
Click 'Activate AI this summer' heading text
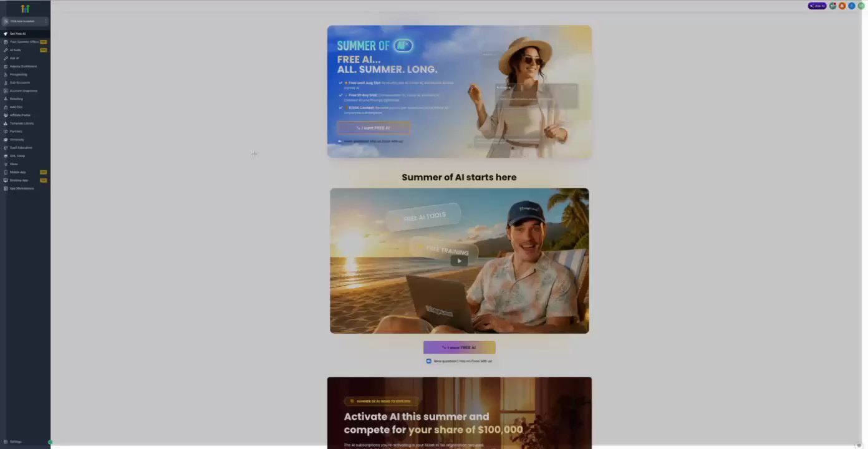(417, 417)
